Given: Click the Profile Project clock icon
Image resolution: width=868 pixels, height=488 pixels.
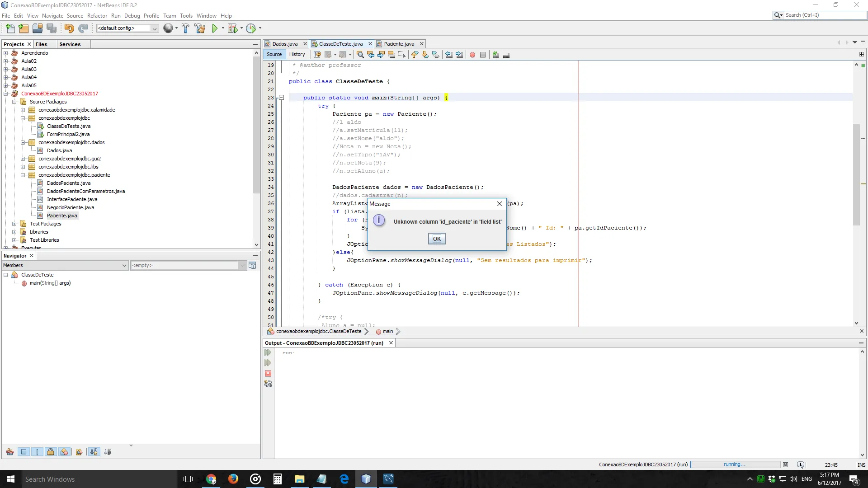Looking at the screenshot, I should [x=251, y=28].
